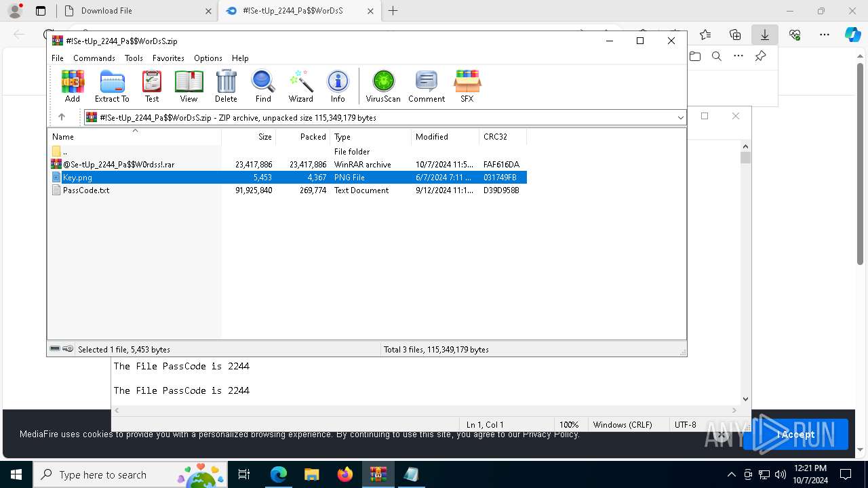868x488 pixels.
Task: Open the WinRAR taskbar icon
Action: tap(378, 474)
